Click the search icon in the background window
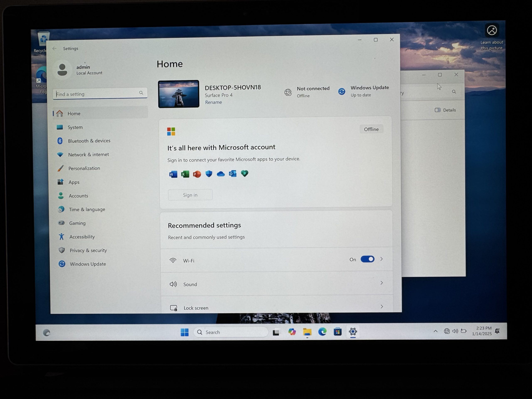This screenshot has width=532, height=399. [x=454, y=92]
